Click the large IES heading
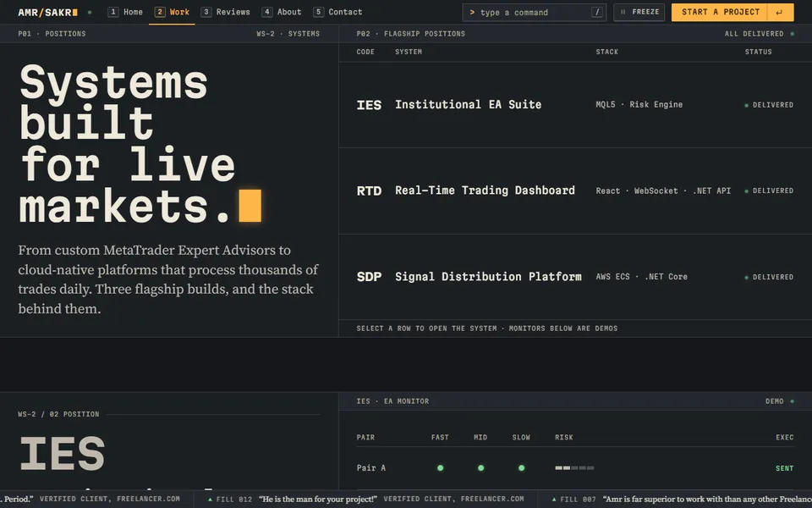812x508 pixels. point(62,453)
